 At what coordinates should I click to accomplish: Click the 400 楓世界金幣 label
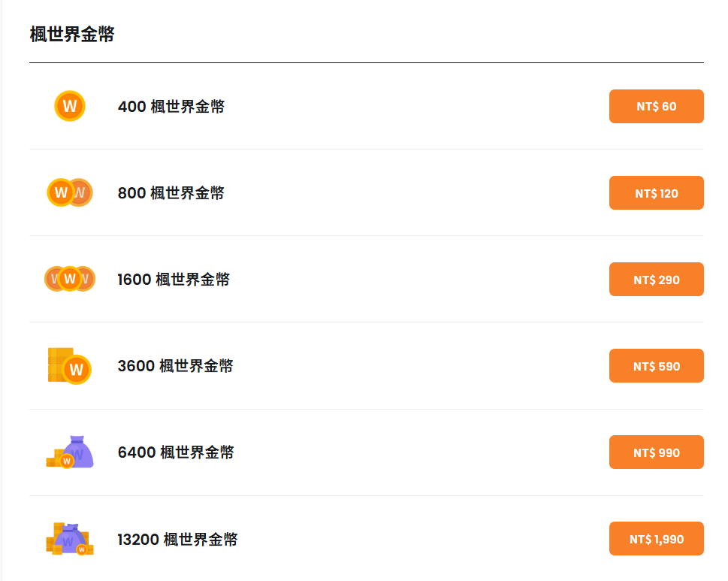(171, 107)
